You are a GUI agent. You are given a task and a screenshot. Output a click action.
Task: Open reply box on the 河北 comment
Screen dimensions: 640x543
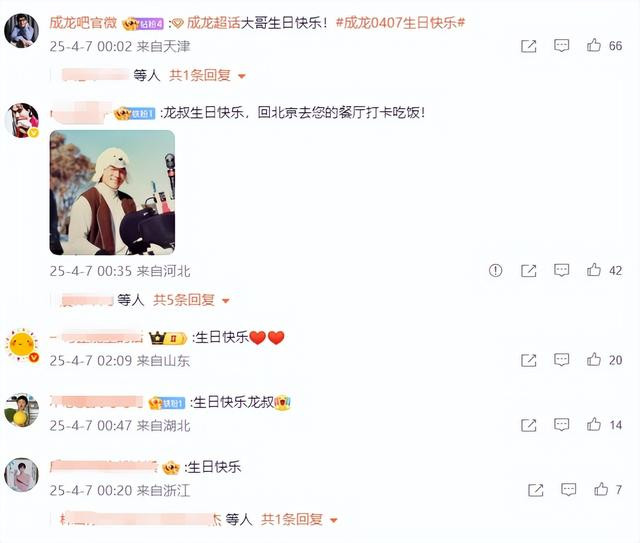(x=562, y=270)
